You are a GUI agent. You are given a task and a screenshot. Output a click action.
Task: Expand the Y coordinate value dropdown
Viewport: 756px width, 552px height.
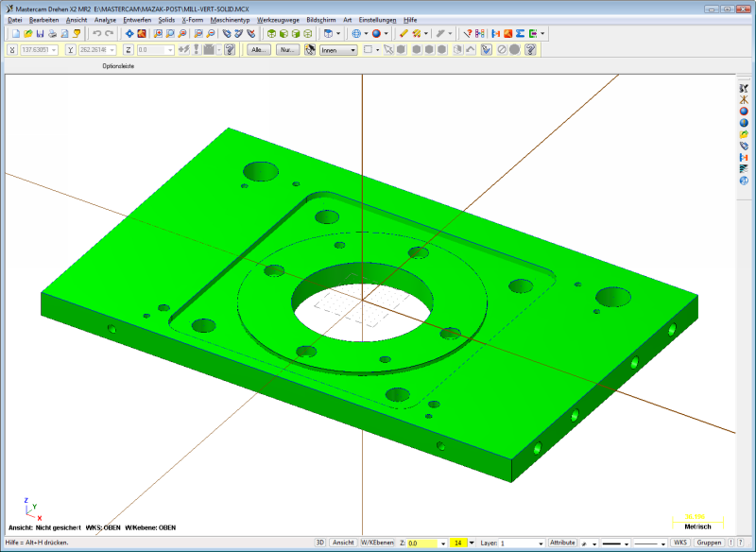click(112, 50)
